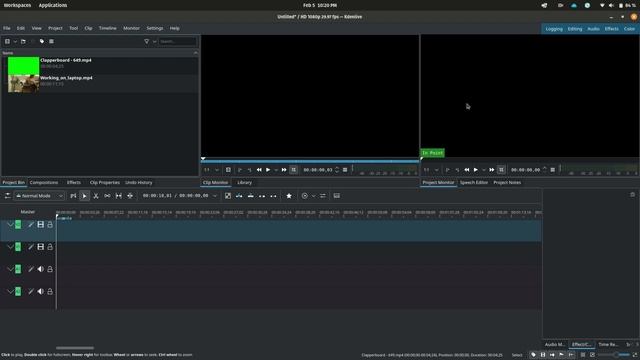
Task: Hide video on the highlighted top video track
Action: point(40,224)
